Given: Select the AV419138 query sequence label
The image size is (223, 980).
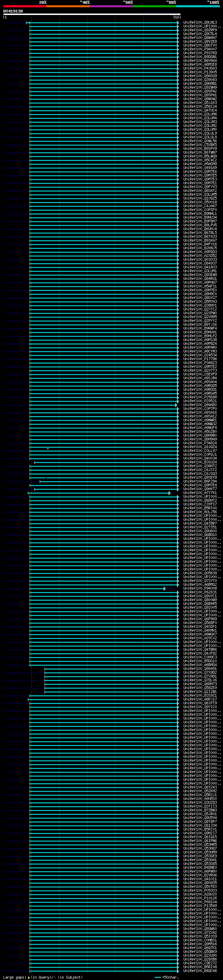Looking at the screenshot, I should [13, 11].
